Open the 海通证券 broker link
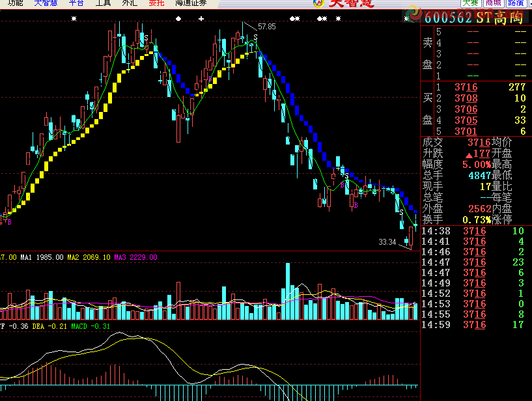This screenshot has height=401, width=532. pos(191,3)
